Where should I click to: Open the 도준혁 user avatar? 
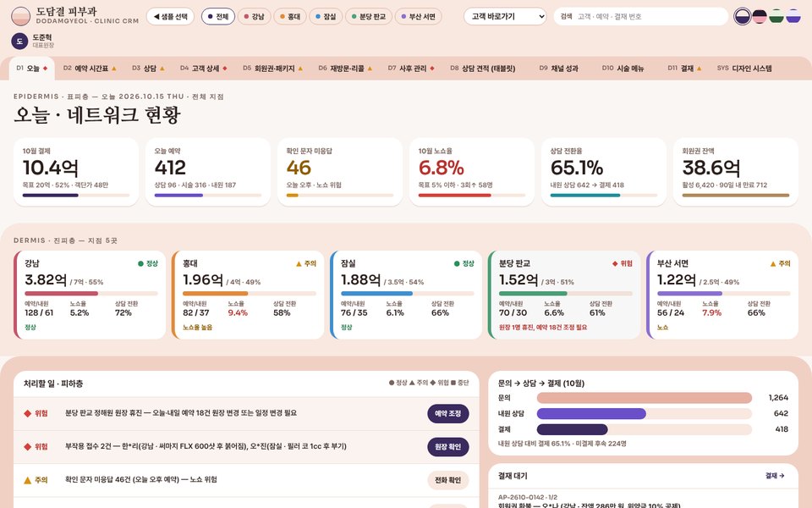click(19, 41)
